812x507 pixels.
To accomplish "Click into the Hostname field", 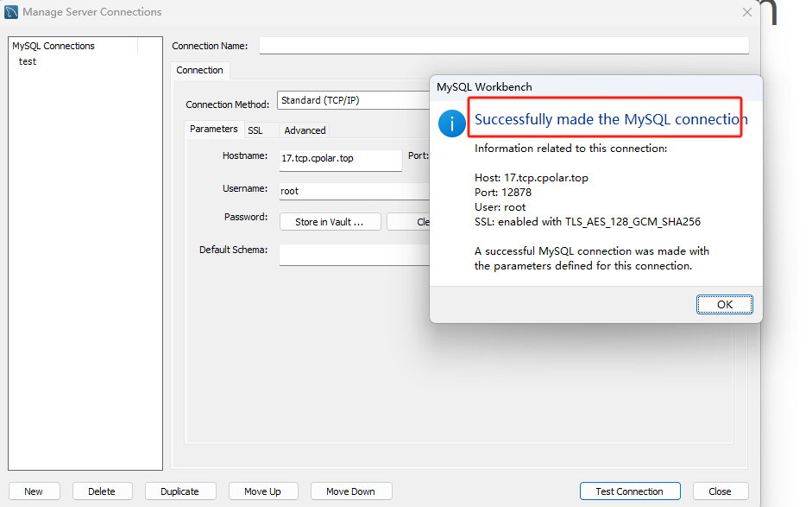I will tap(340, 160).
